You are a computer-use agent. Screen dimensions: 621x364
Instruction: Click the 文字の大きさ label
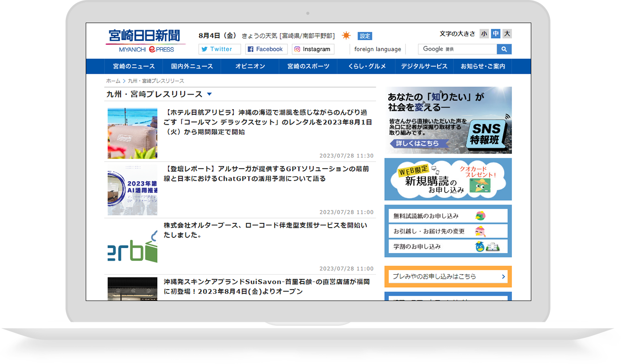click(x=458, y=34)
